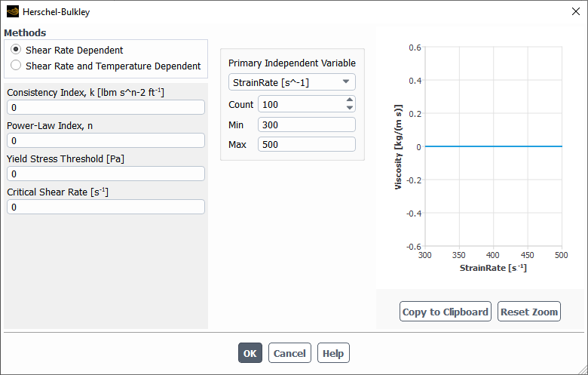Click the Max strain rate field
The width and height of the screenshot is (588, 375).
click(306, 144)
